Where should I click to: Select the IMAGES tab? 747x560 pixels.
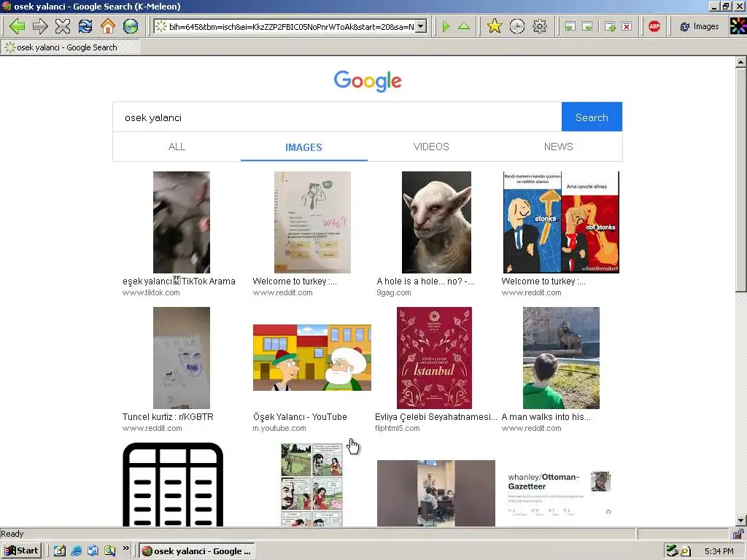pos(304,147)
